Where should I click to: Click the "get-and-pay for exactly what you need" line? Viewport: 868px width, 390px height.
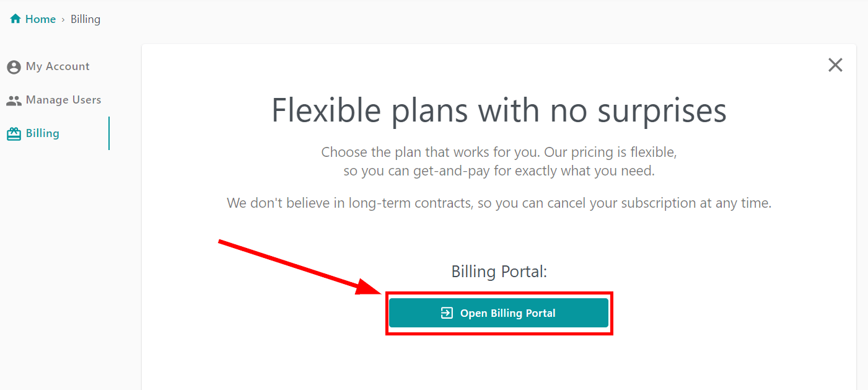coord(499,171)
